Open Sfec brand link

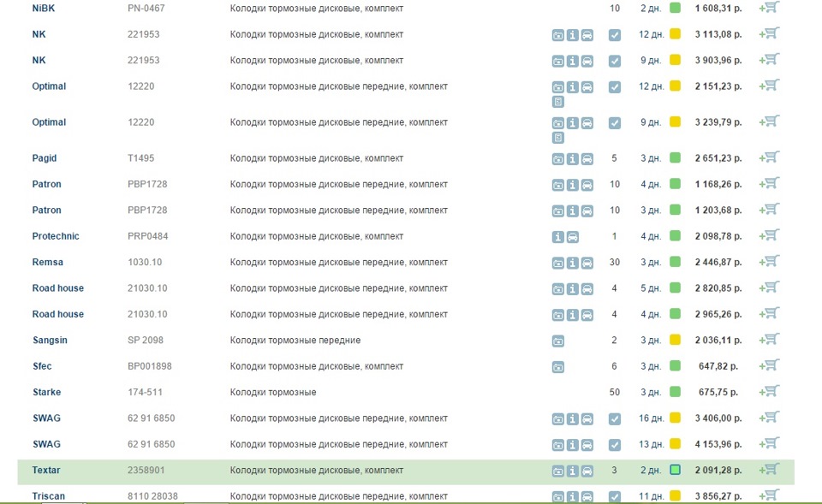click(42, 366)
